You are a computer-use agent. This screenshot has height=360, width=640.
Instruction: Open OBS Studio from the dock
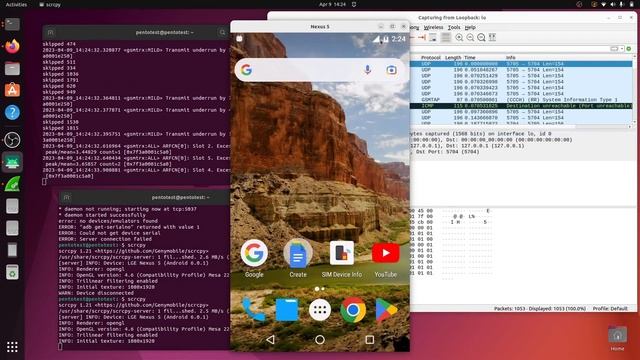[12, 140]
